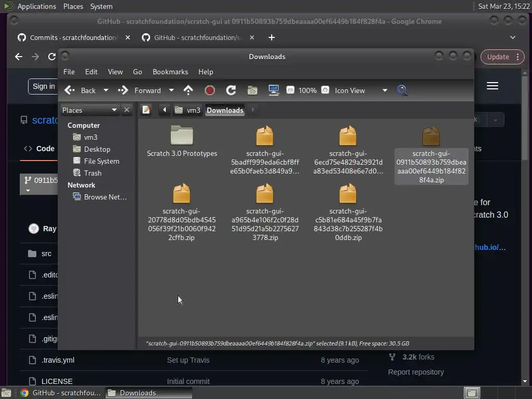Select File System in the sidebar
532x399 pixels.
point(96,161)
